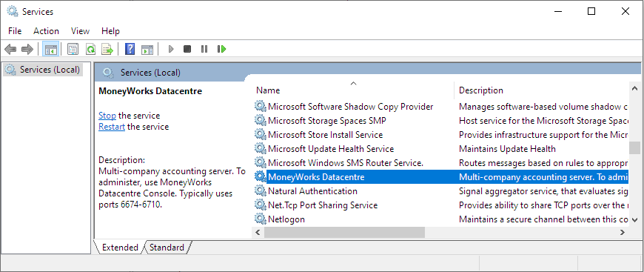Toggle Show/Hide Action Pane icon
Screen dimensions: 644x272
[x=147, y=50]
